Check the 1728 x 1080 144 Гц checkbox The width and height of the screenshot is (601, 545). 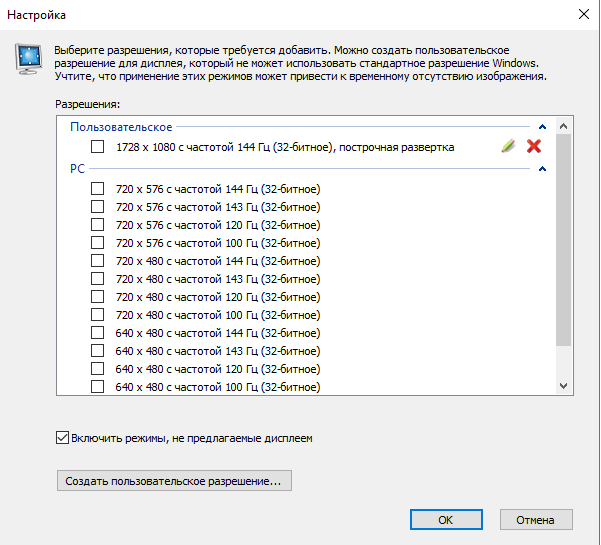pos(97,146)
